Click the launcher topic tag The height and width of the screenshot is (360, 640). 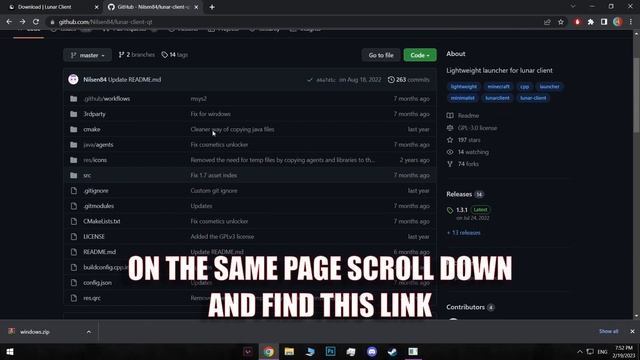549,87
